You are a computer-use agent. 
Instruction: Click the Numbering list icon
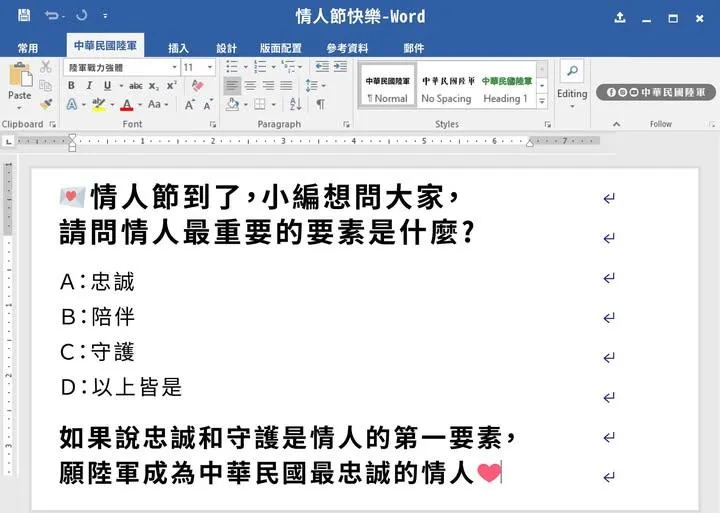click(x=260, y=67)
